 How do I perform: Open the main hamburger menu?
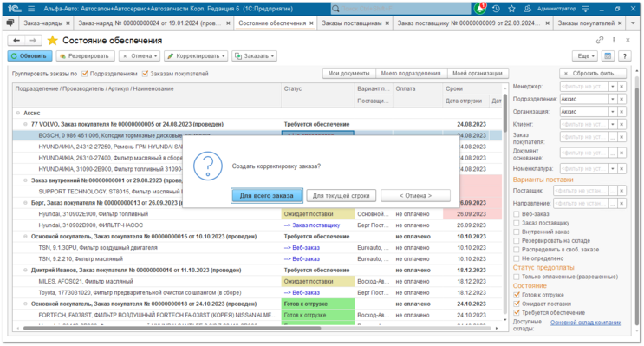pos(31,9)
